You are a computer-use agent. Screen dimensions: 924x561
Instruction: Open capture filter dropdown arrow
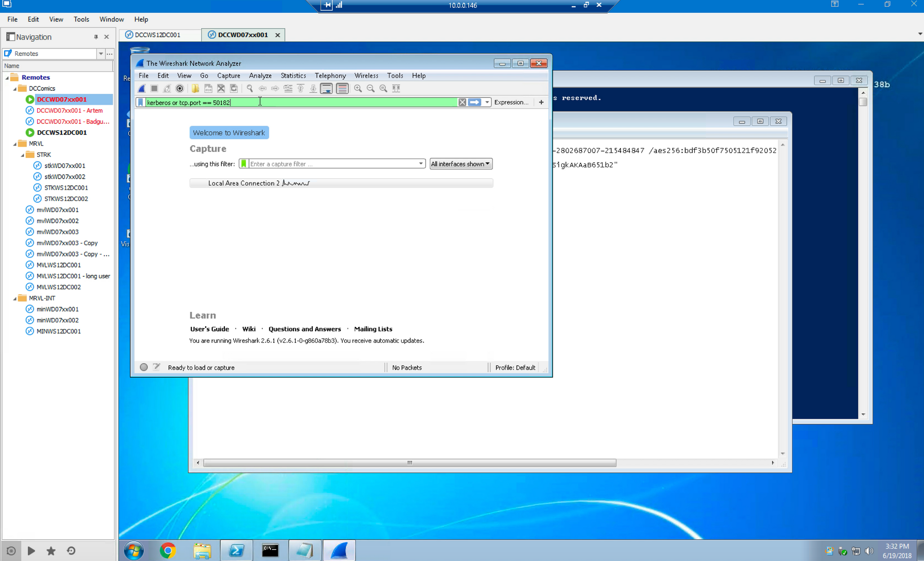421,164
